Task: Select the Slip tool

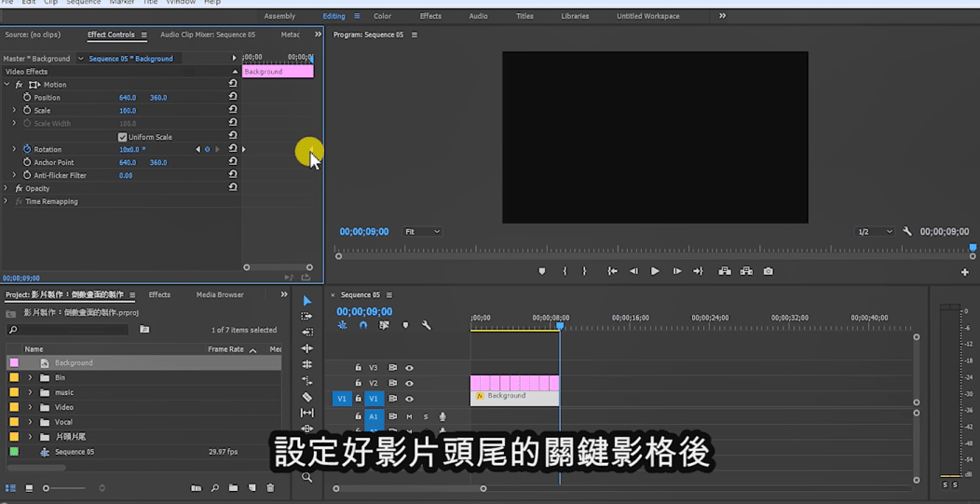Action: tap(306, 413)
